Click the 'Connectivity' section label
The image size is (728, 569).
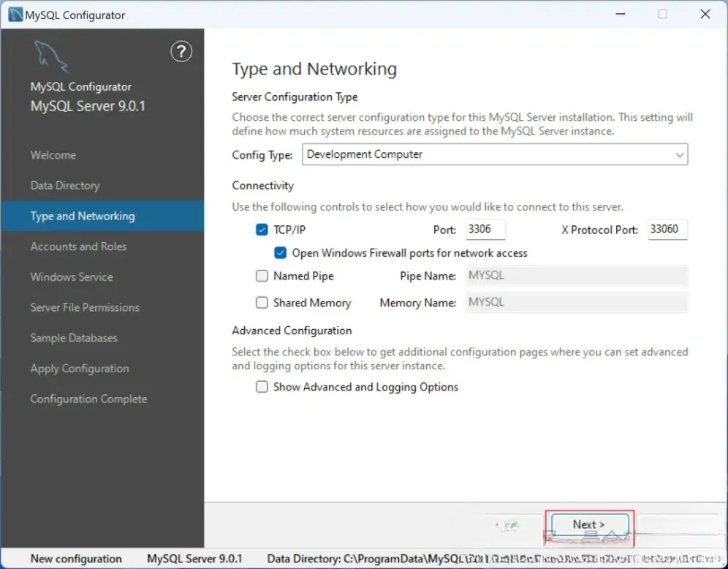tap(263, 186)
